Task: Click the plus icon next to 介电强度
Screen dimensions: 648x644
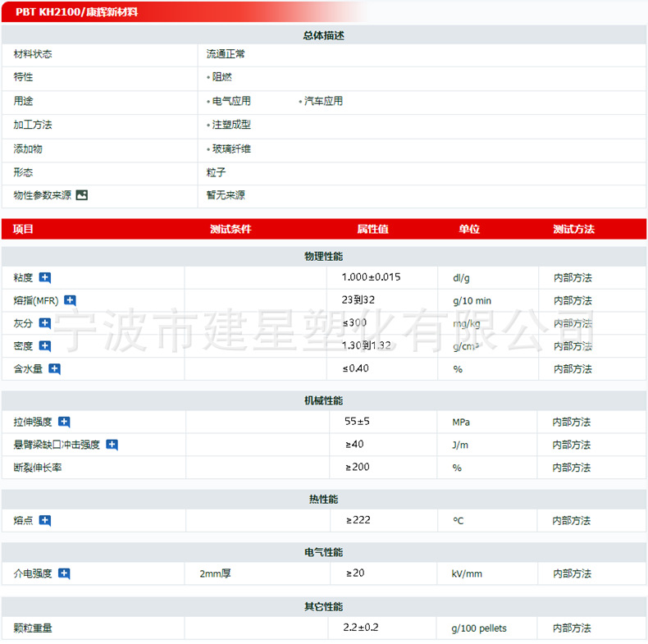Action: [64, 573]
